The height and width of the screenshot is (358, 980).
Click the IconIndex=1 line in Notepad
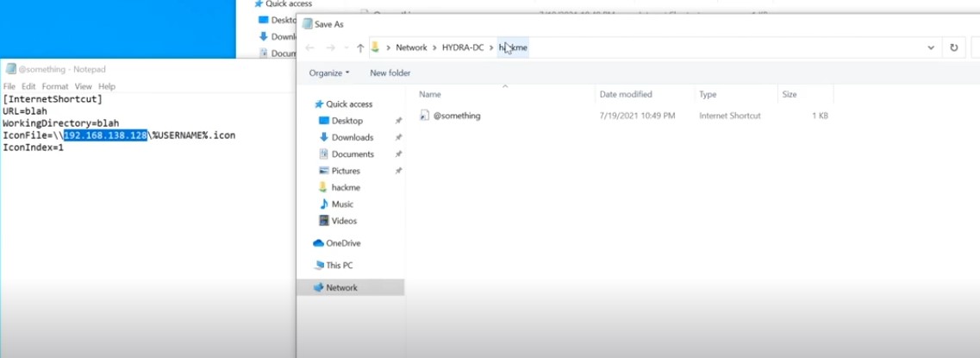coord(33,148)
